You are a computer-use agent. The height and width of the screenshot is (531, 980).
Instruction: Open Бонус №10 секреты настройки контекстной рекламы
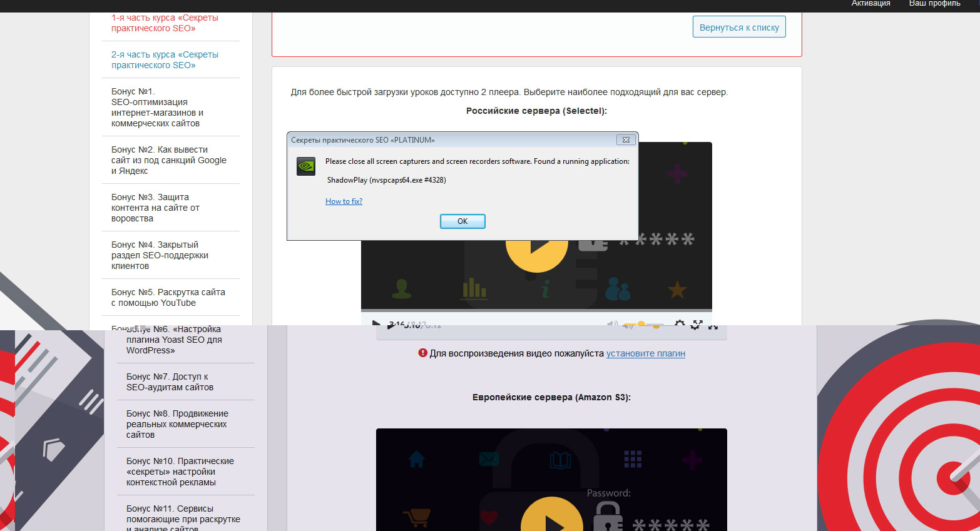(x=180, y=472)
